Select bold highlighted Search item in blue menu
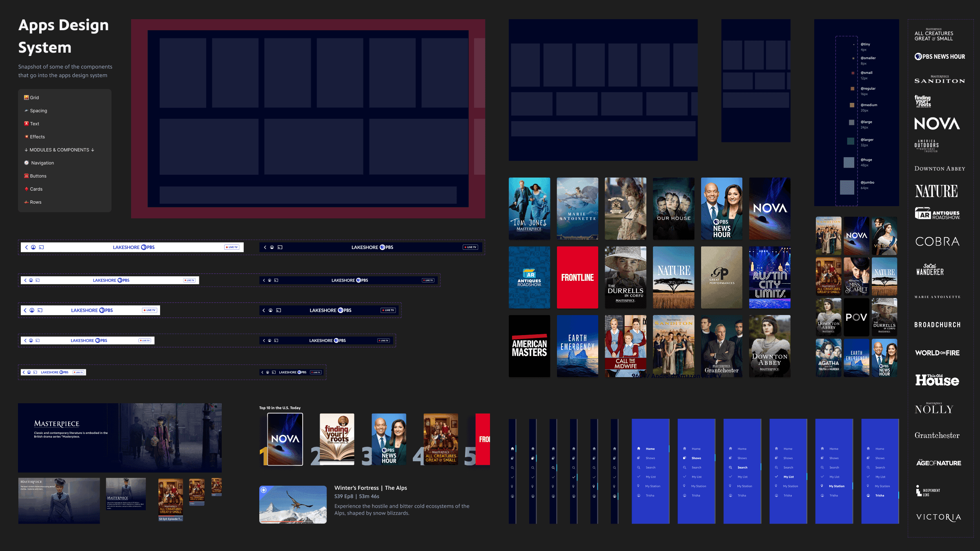This screenshot has width=980, height=551. click(x=742, y=467)
